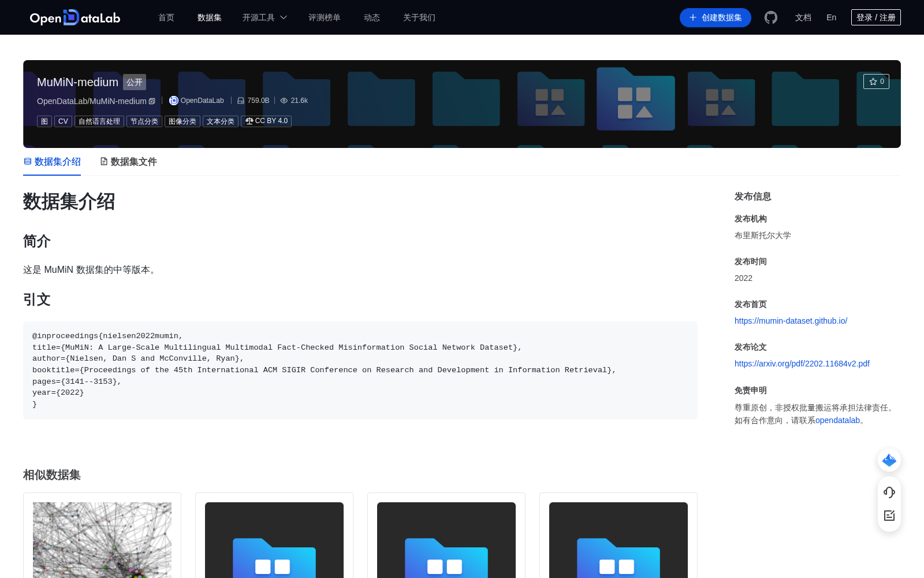The height and width of the screenshot is (578, 924).
Task: Click the 文本分类 tag
Action: coord(221,121)
